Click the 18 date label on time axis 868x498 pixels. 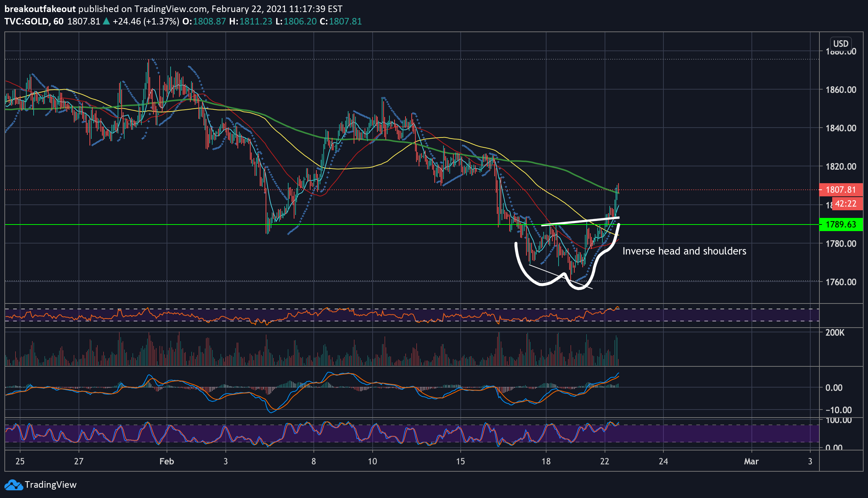coord(546,461)
